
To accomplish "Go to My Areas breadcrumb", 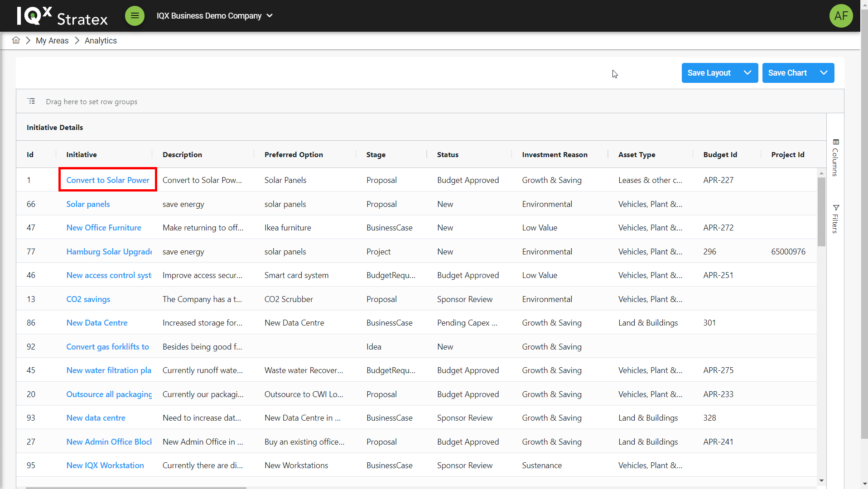I will tap(52, 41).
